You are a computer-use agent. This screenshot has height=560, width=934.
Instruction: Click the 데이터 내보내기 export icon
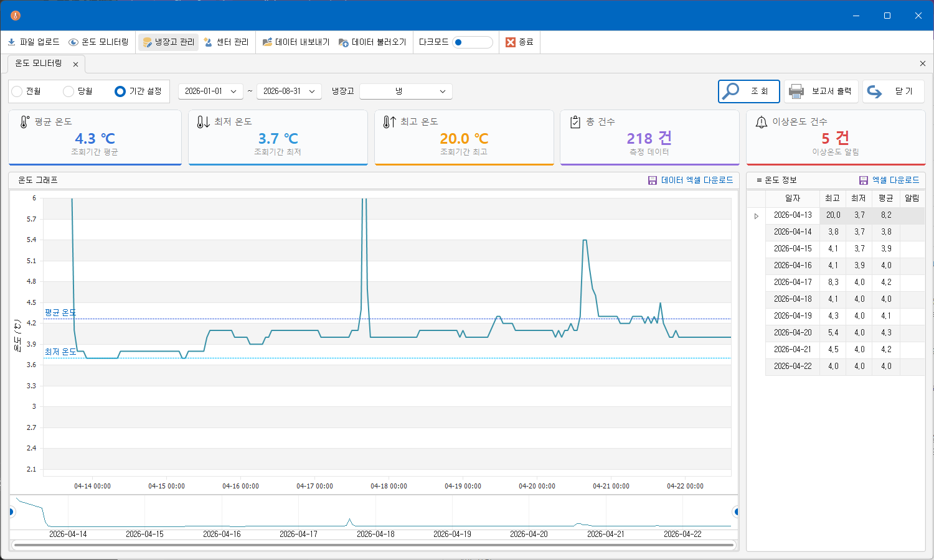(267, 42)
